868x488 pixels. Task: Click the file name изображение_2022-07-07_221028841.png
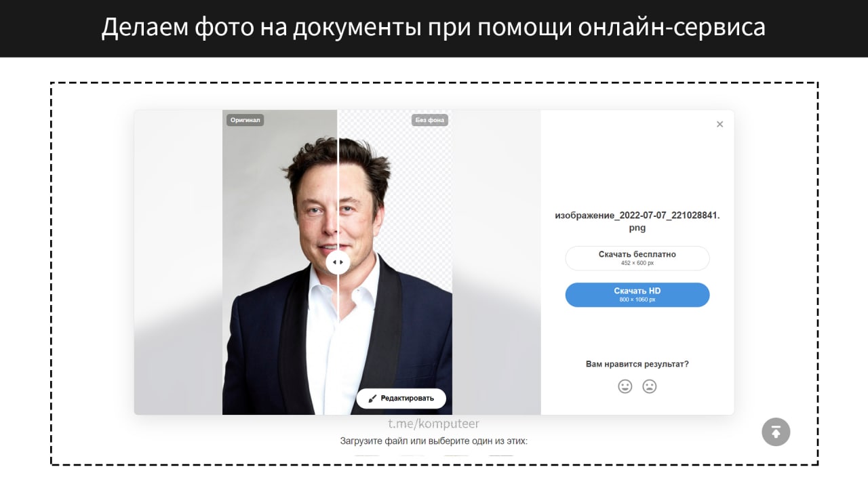[637, 221]
